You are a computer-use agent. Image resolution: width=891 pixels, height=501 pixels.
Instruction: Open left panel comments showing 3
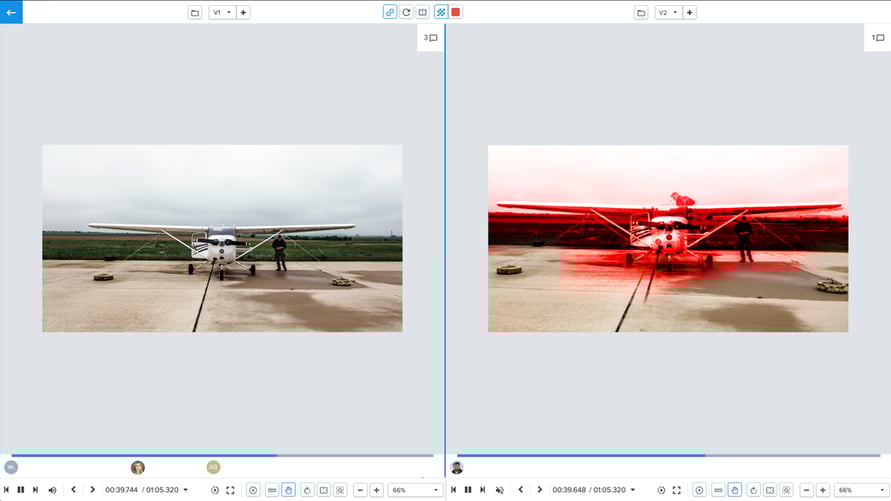coord(430,38)
